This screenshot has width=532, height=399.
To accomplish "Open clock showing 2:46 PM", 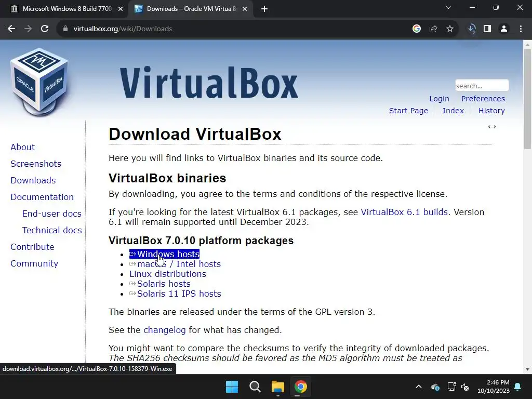I will (494, 387).
